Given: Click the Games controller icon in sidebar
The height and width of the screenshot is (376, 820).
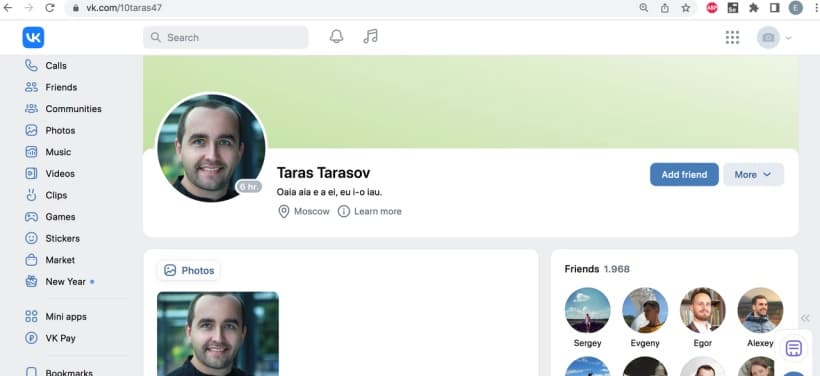Looking at the screenshot, I should pos(31,217).
